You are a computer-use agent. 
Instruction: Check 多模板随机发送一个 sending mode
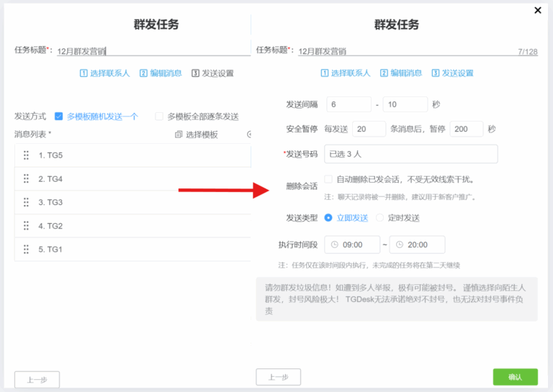point(58,117)
